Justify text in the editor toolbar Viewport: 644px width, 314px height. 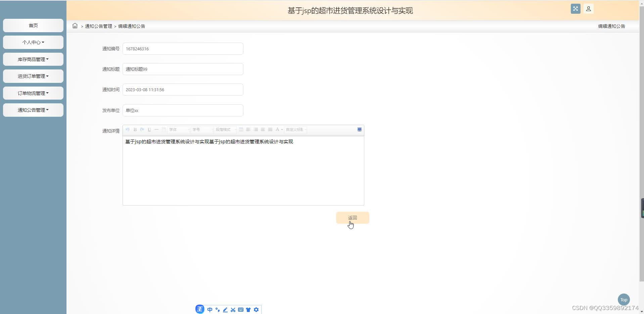(x=270, y=129)
